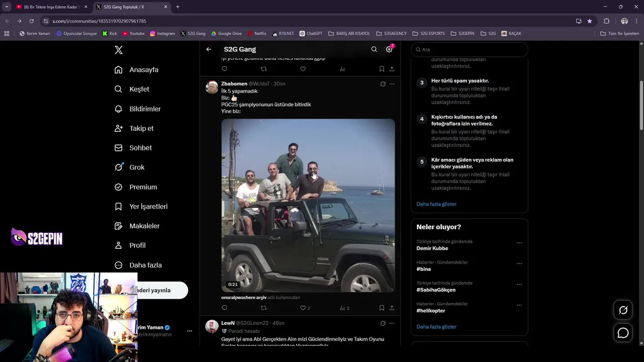Open Takip et in the sidebar

(134, 128)
